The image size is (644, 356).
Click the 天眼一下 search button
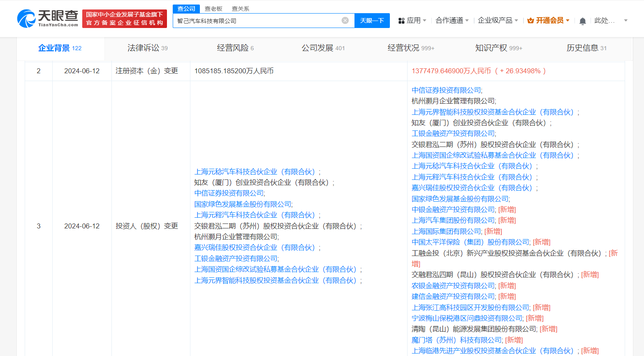point(372,21)
